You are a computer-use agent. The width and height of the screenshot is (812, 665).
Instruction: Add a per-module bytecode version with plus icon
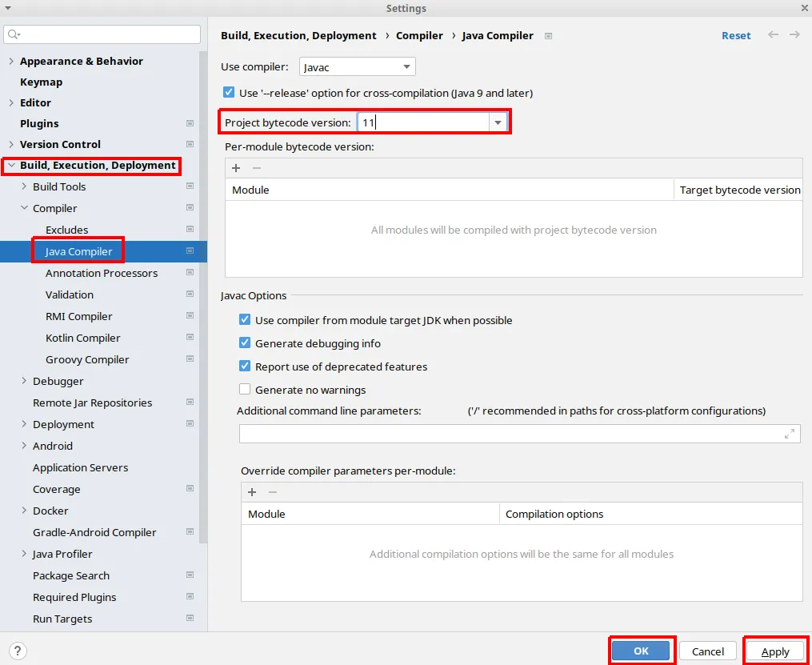click(236, 168)
